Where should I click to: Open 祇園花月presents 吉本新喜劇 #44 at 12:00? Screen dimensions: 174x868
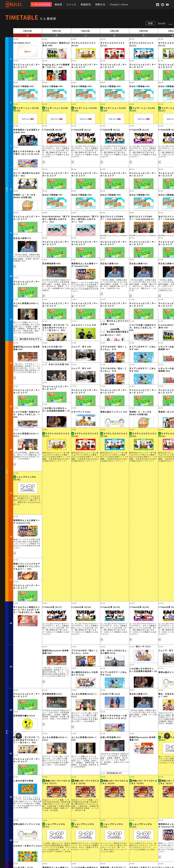tap(27, 363)
